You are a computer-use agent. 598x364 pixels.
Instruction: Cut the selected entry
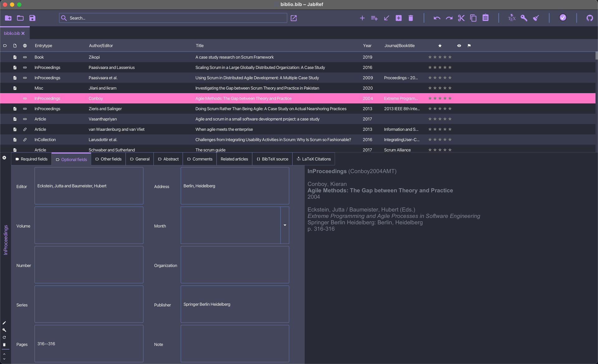(x=461, y=18)
